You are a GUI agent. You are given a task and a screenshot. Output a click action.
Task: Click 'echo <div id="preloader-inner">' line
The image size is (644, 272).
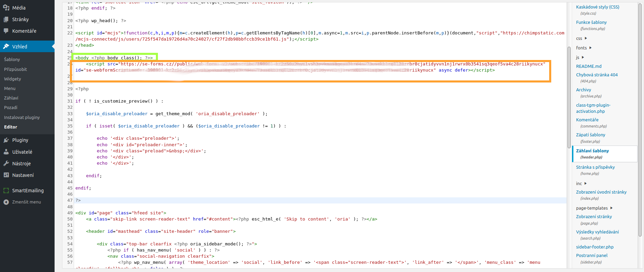(142, 145)
